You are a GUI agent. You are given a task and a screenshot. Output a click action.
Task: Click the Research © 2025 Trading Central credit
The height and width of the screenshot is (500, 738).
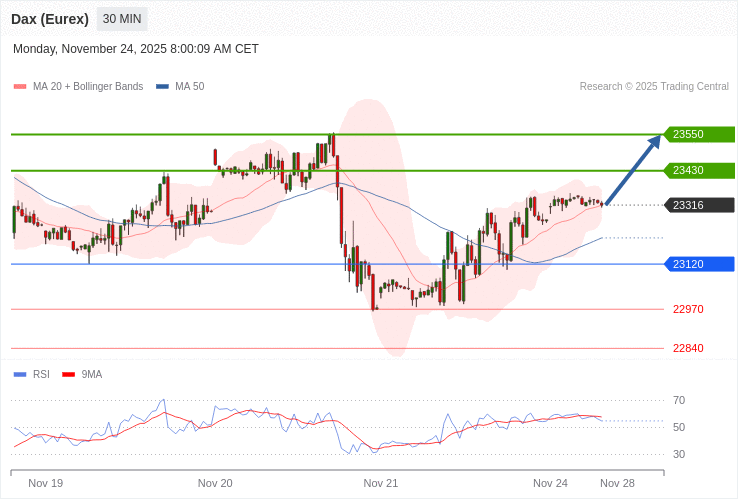[654, 87]
